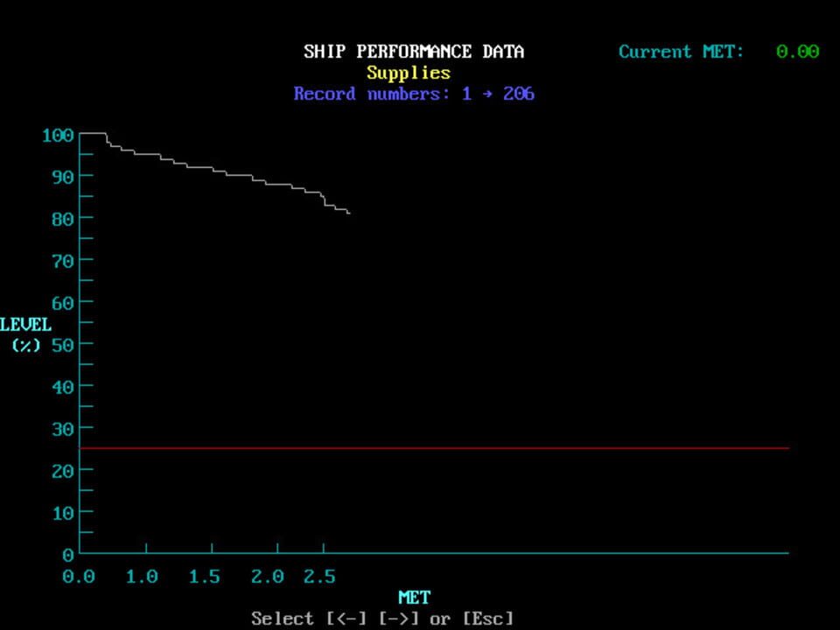Click the 10 label on the level axis
The height and width of the screenshot is (630, 840).
60,512
